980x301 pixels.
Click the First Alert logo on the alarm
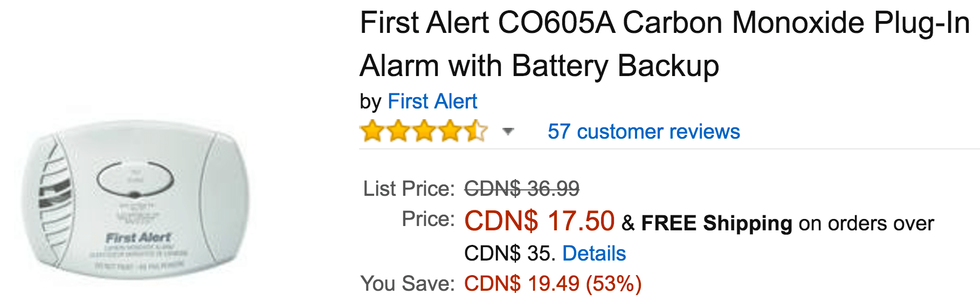click(x=139, y=237)
